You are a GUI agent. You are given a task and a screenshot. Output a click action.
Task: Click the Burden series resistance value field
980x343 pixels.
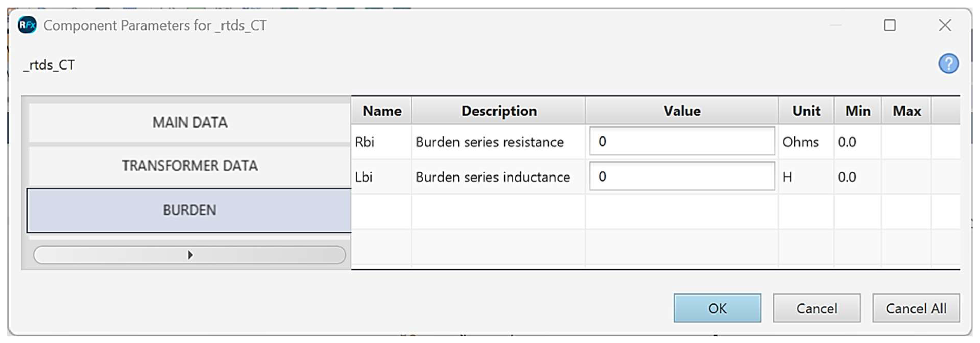point(682,141)
